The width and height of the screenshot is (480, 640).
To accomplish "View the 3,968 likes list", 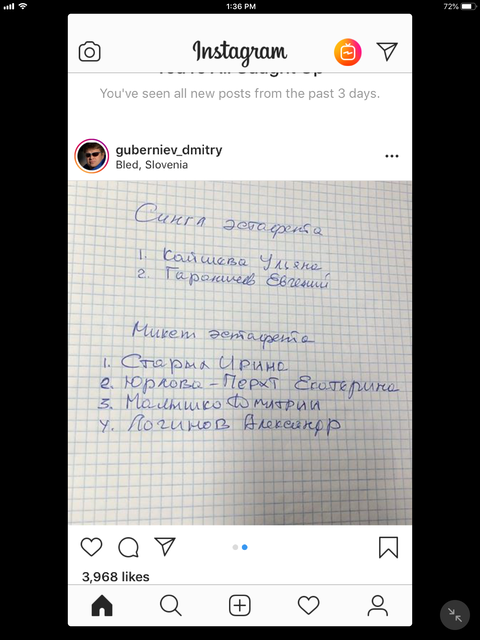I will pos(116,576).
